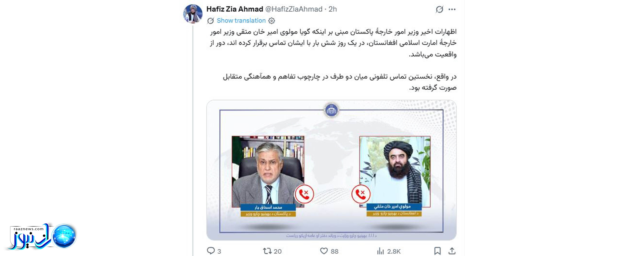The height and width of the screenshot is (256, 644).
Task: Open translation settings gear icon
Action: tap(272, 21)
